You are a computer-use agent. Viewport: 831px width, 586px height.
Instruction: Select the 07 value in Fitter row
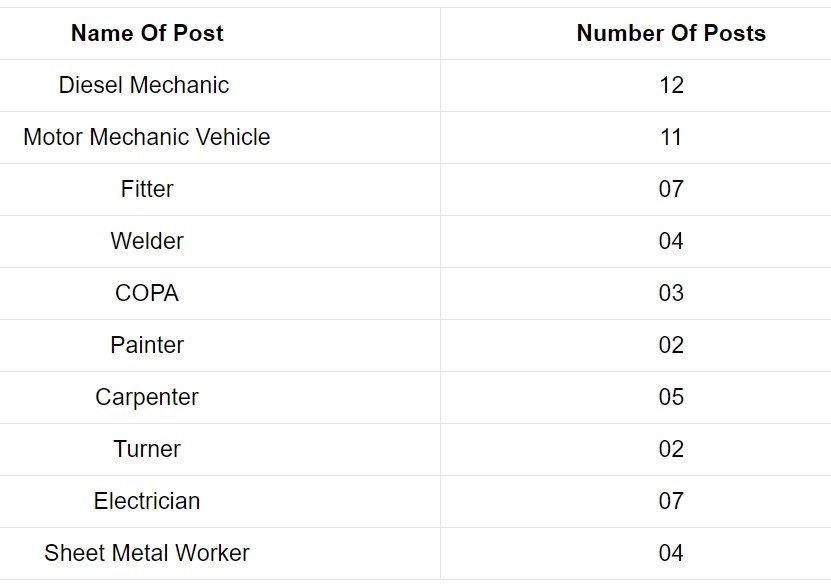(x=671, y=189)
